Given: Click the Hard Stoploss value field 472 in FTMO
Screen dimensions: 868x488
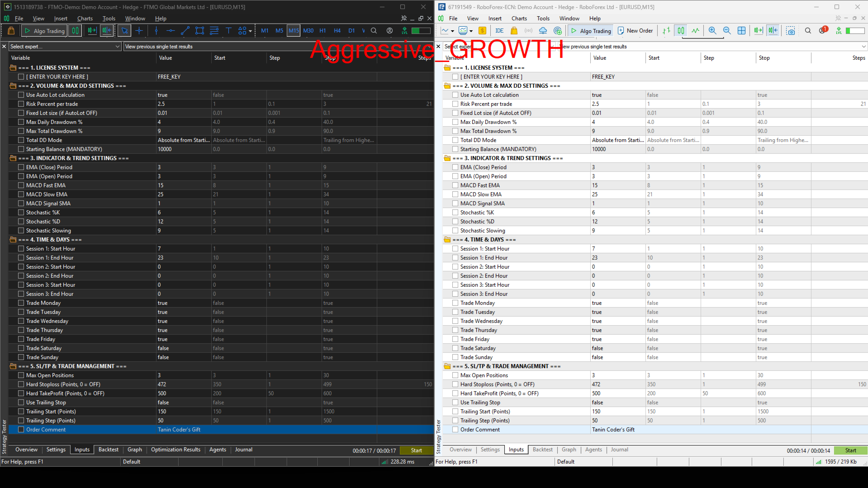Looking at the screenshot, I should pos(184,384).
